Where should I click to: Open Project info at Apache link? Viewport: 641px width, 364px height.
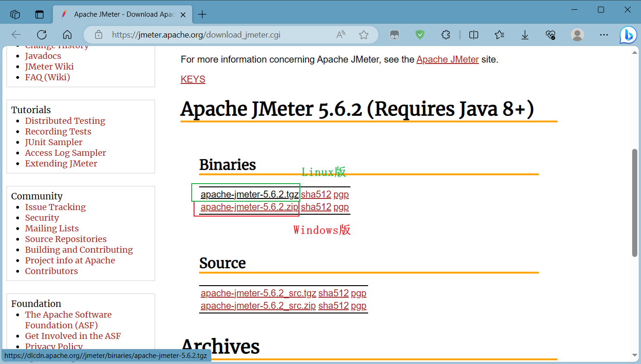click(x=70, y=260)
